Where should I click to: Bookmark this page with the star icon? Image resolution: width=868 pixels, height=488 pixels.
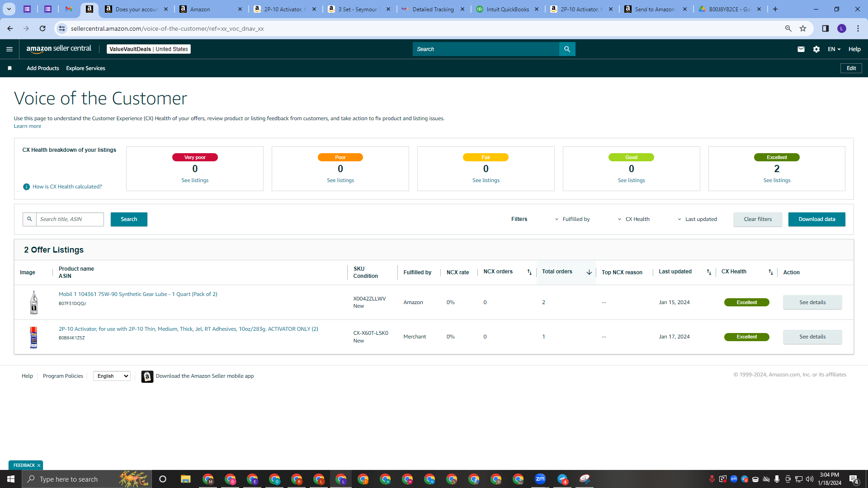coord(803,28)
